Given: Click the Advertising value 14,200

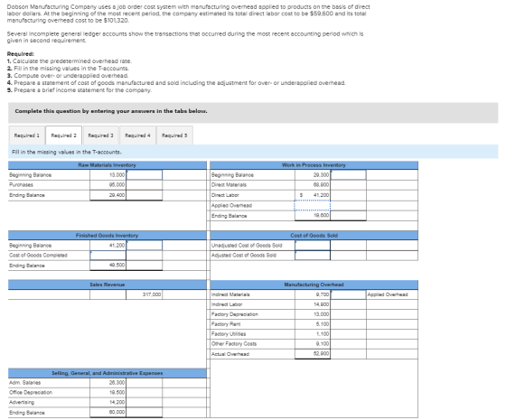Looking at the screenshot, I should point(108,402).
